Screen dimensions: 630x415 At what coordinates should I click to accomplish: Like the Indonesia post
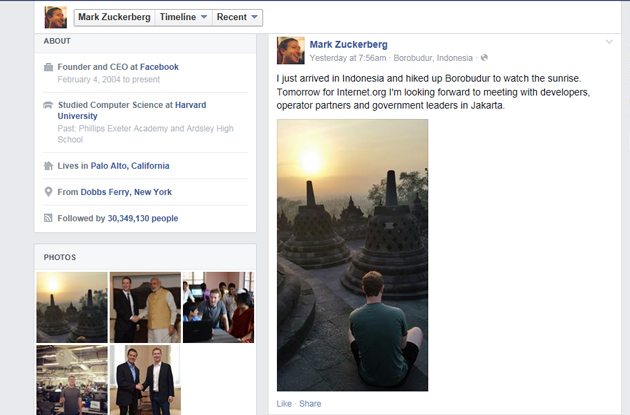[284, 404]
